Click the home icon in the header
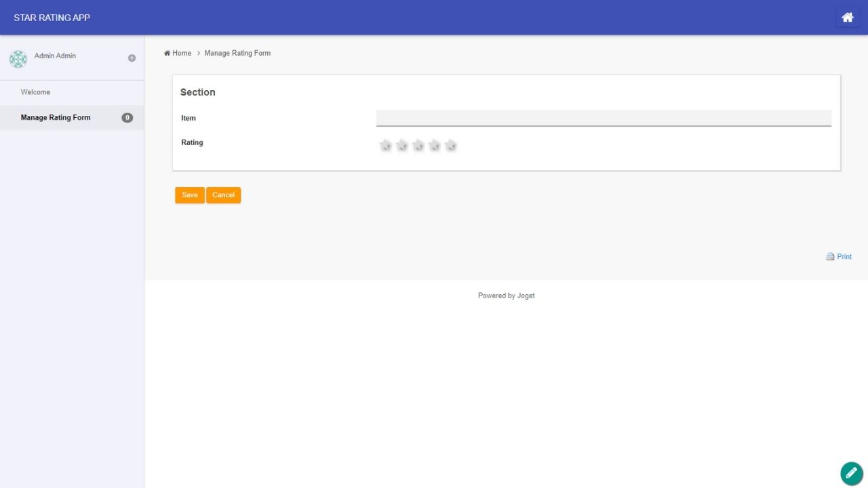The height and width of the screenshot is (488, 868). (x=847, y=18)
